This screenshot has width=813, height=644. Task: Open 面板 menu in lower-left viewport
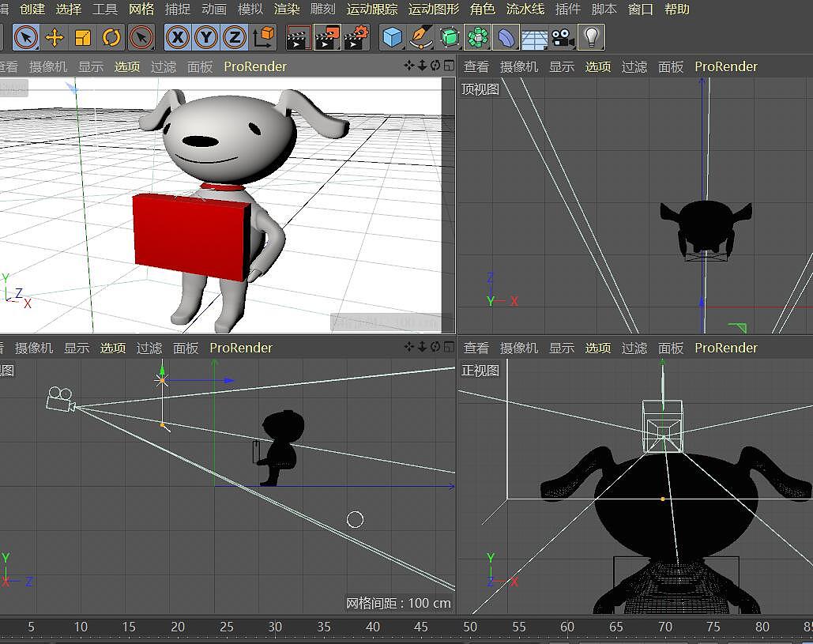coord(185,348)
